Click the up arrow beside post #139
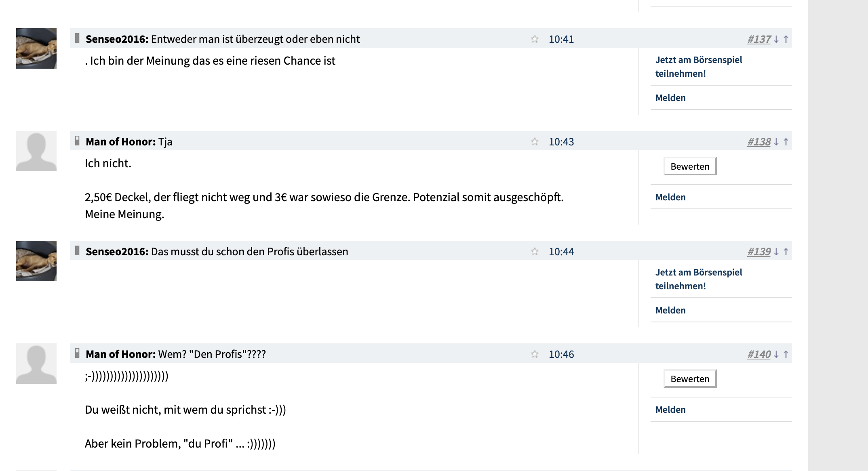The image size is (868, 471). (x=786, y=252)
